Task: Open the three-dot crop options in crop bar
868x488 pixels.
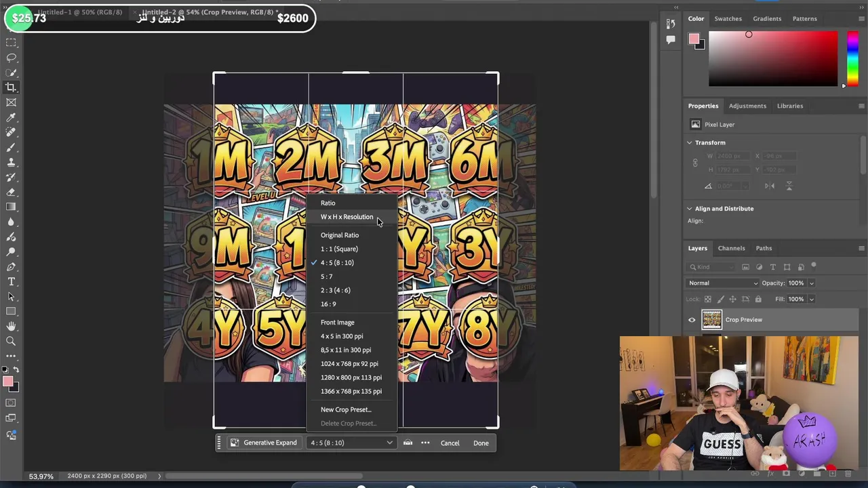Action: (x=425, y=443)
